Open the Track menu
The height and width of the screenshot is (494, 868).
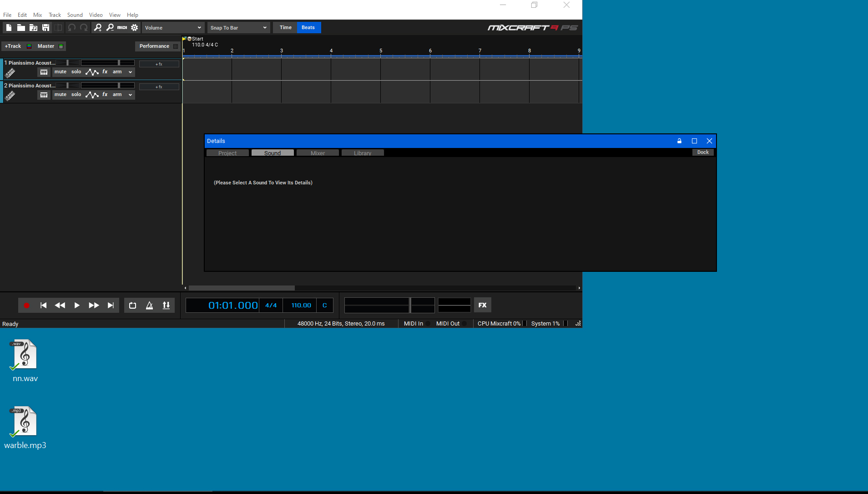pyautogui.click(x=55, y=15)
